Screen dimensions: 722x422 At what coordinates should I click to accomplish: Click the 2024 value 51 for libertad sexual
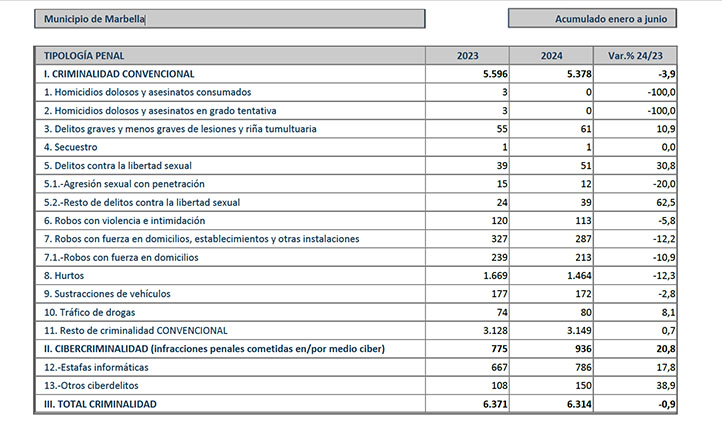pos(586,165)
